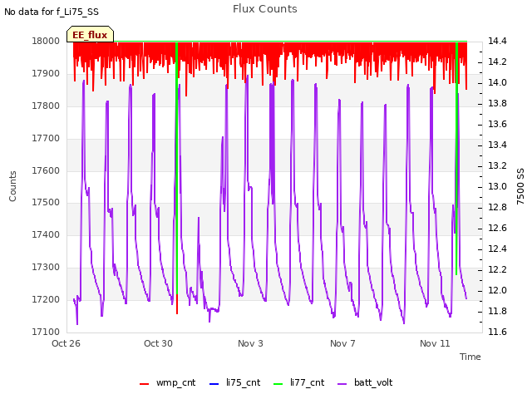Click the 14.2 right-axis tick label
Screen dimensions: 532x399
[x=497, y=62]
